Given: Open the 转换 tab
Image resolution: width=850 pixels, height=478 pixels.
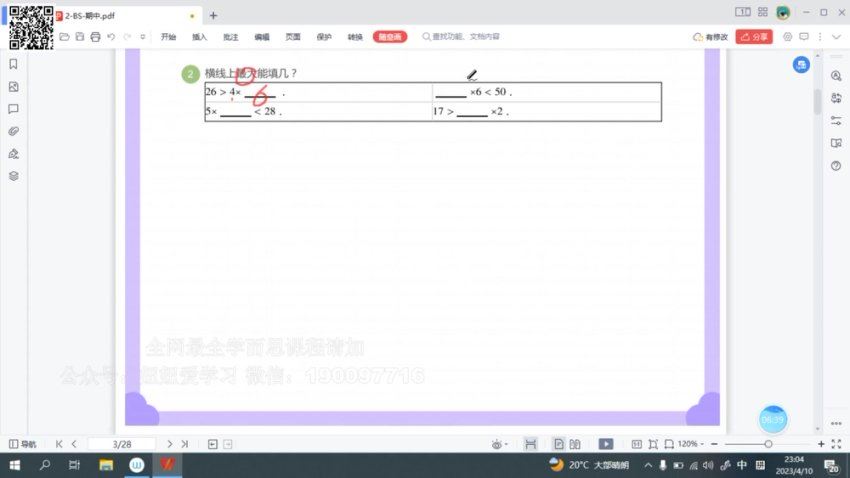Looking at the screenshot, I should [x=355, y=37].
